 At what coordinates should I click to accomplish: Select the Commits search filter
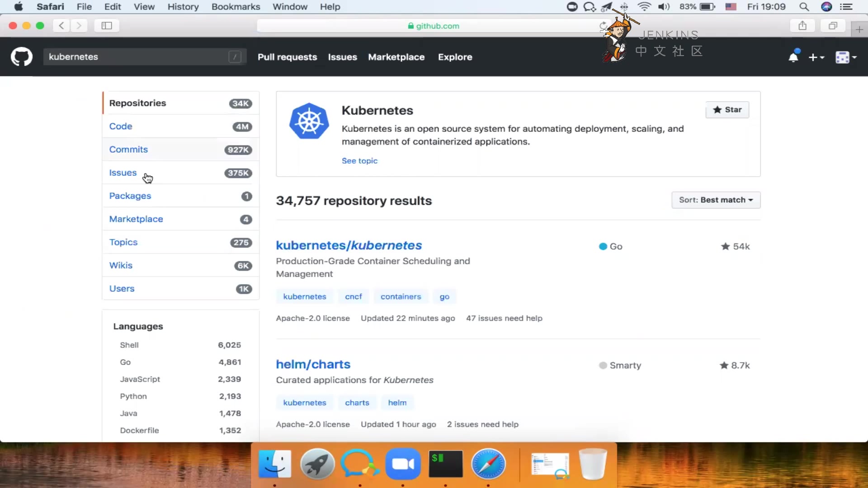point(128,150)
